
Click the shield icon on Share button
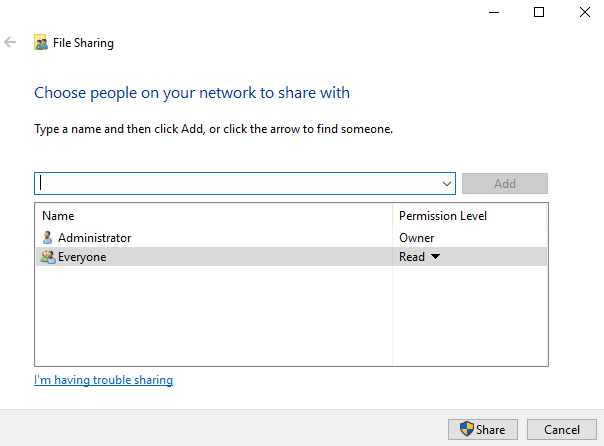click(x=466, y=429)
